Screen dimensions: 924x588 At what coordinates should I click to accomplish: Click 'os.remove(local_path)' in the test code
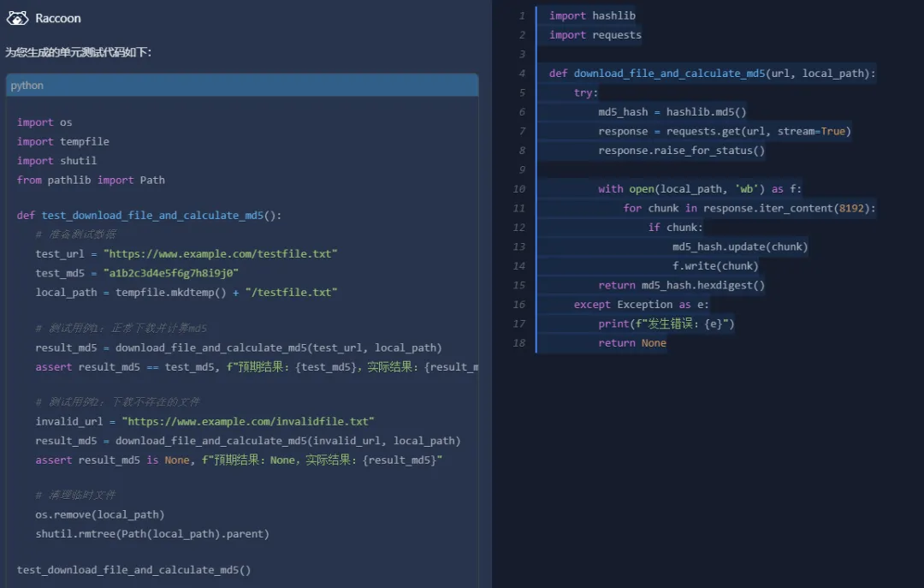[x=99, y=515]
